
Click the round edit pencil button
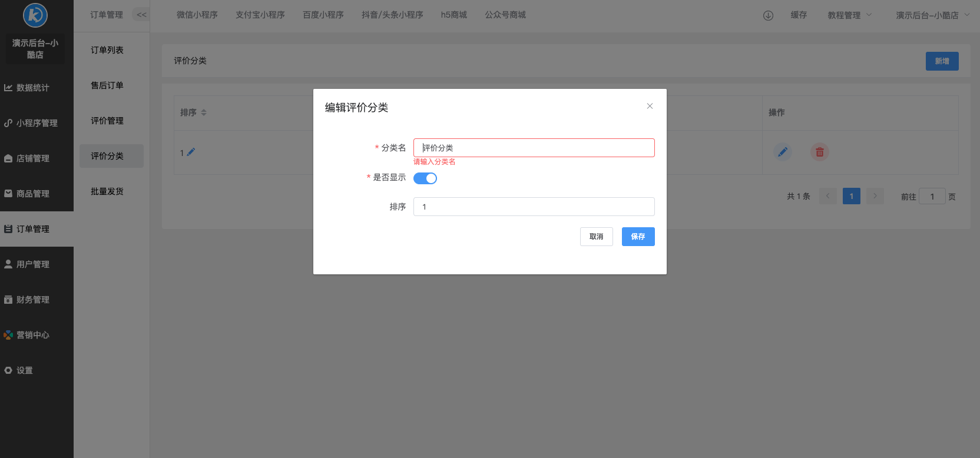point(782,152)
